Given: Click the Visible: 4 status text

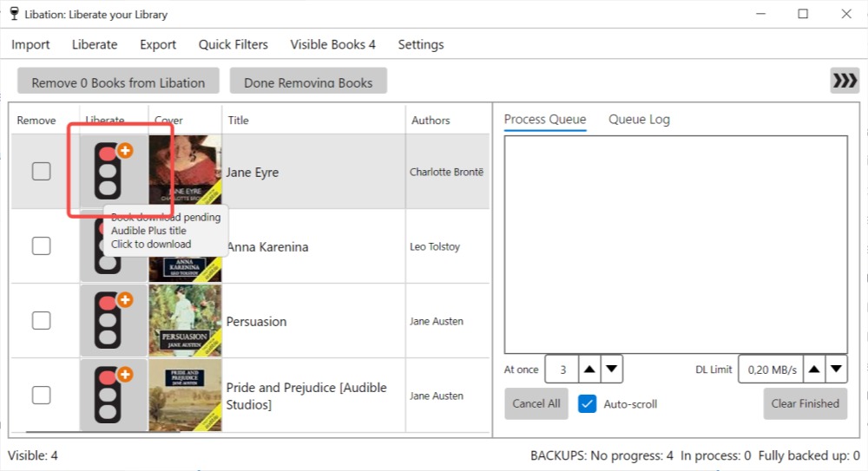Looking at the screenshot, I should pos(33,455).
